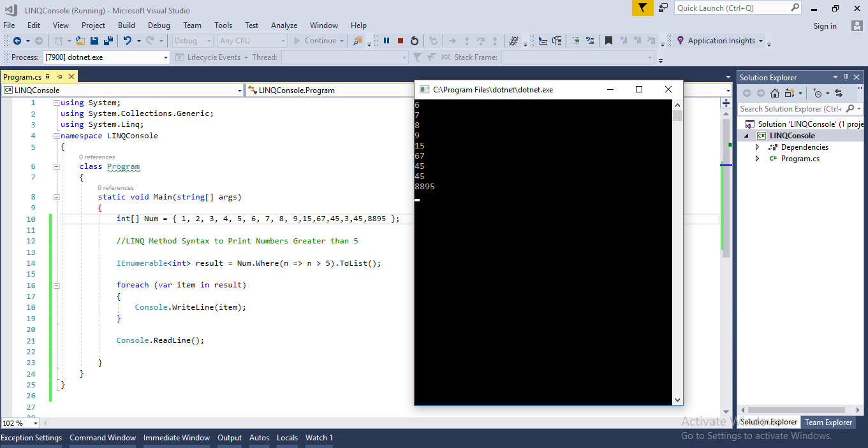Open the Process dropdown showing dotnet.exe
The width and height of the screenshot is (868, 448).
point(166,57)
